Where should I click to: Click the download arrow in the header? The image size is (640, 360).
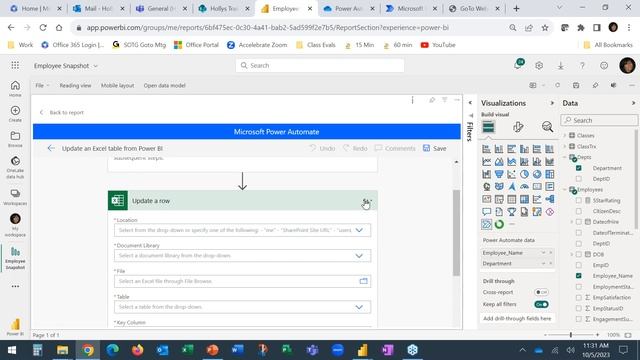coord(560,65)
